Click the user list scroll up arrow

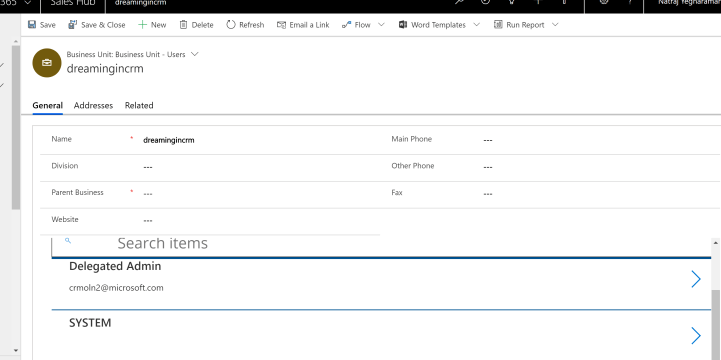click(715, 242)
